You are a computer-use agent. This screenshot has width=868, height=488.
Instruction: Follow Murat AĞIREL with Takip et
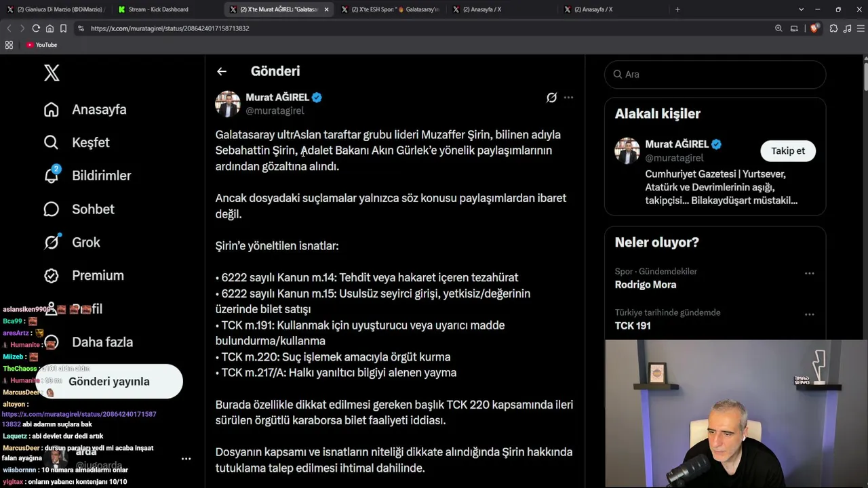(x=788, y=150)
